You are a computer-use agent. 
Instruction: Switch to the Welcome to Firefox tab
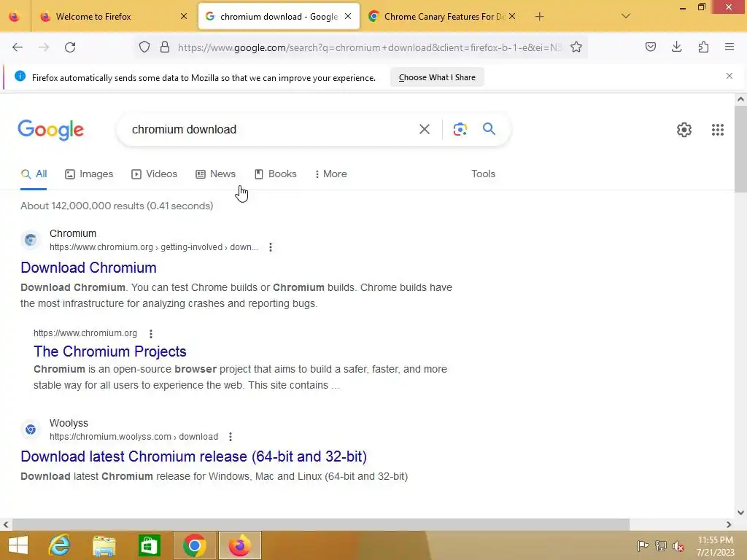coord(112,17)
